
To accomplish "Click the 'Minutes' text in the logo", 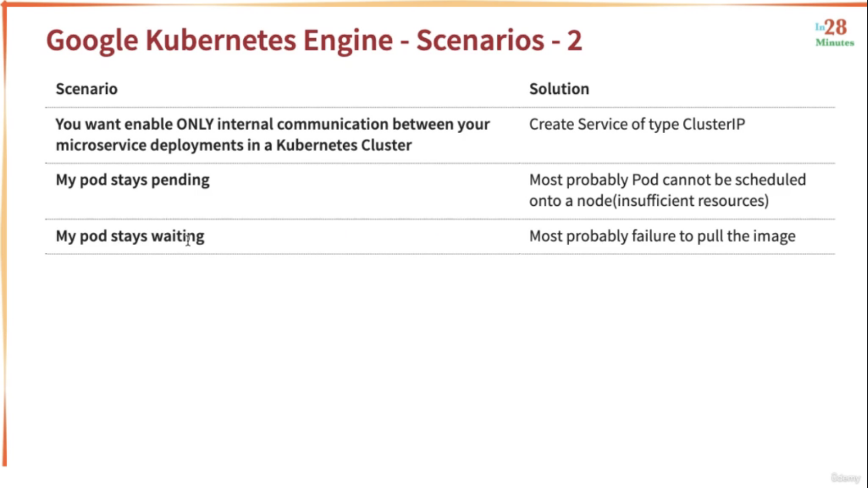I will click(835, 43).
